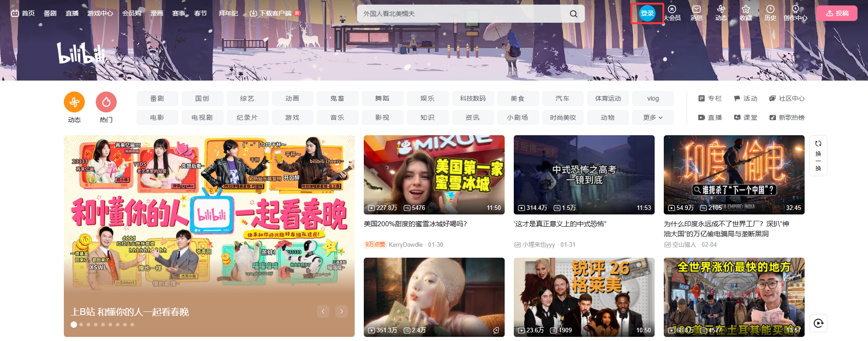Select the 番剧 category tab
868x341 pixels.
[x=157, y=98]
